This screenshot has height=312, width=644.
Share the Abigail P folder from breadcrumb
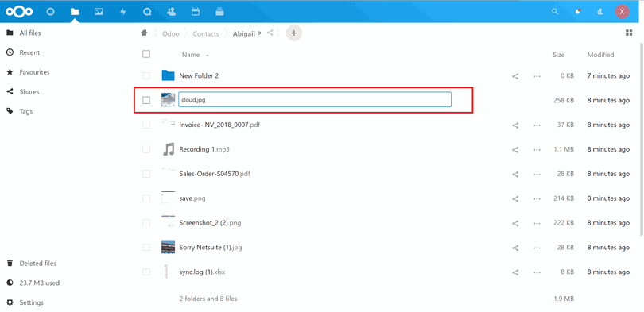270,33
